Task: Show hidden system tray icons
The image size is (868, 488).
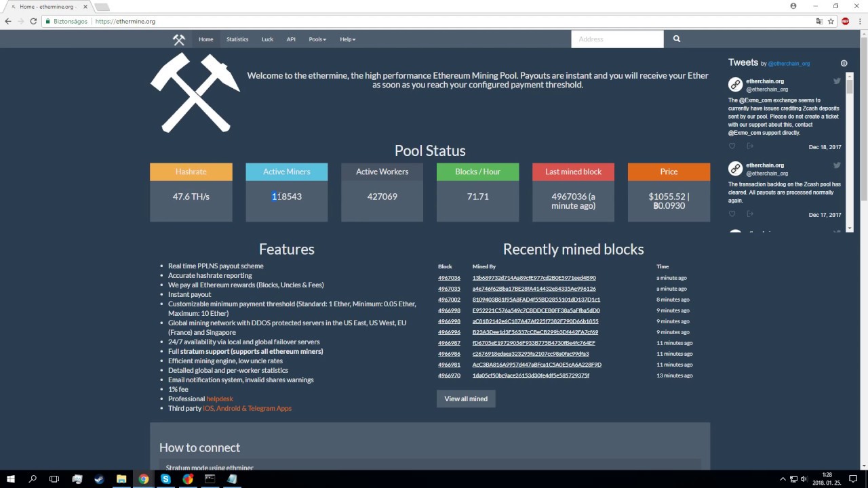Action: click(783, 479)
